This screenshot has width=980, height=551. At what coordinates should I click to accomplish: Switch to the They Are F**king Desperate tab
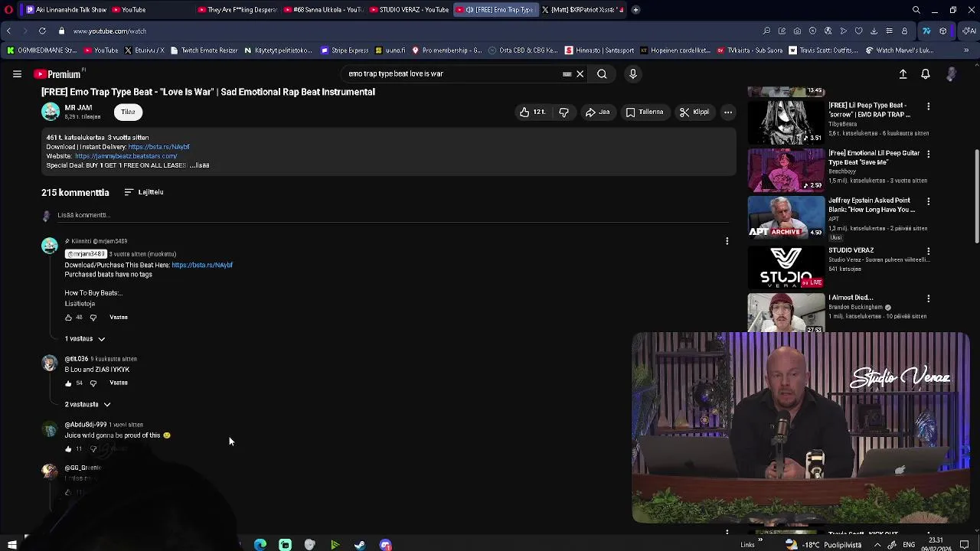click(x=236, y=10)
